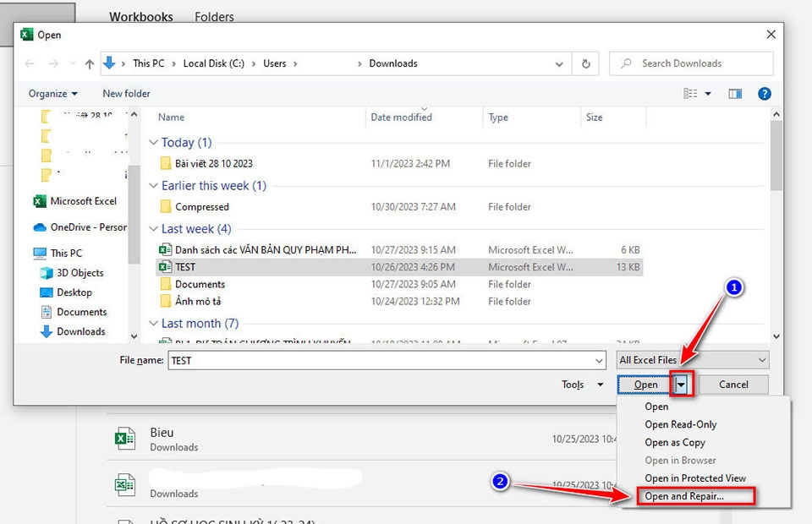Select the TEST Excel file

point(398,267)
